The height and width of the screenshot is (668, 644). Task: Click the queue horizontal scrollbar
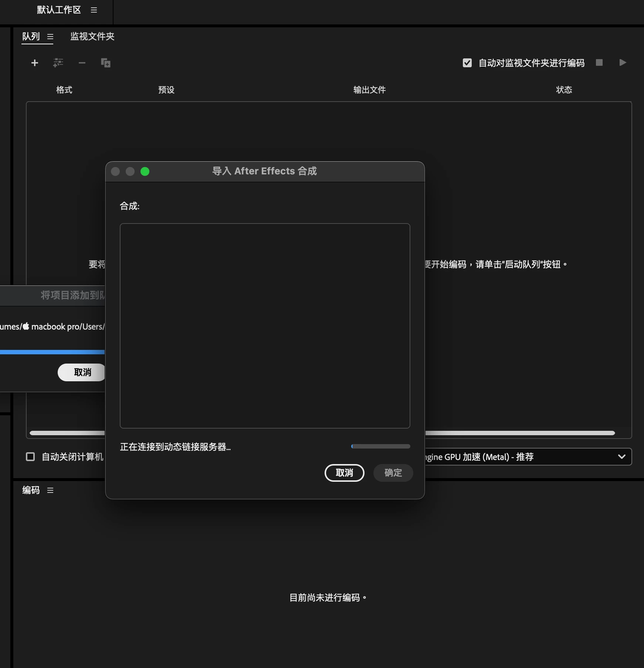(322, 433)
